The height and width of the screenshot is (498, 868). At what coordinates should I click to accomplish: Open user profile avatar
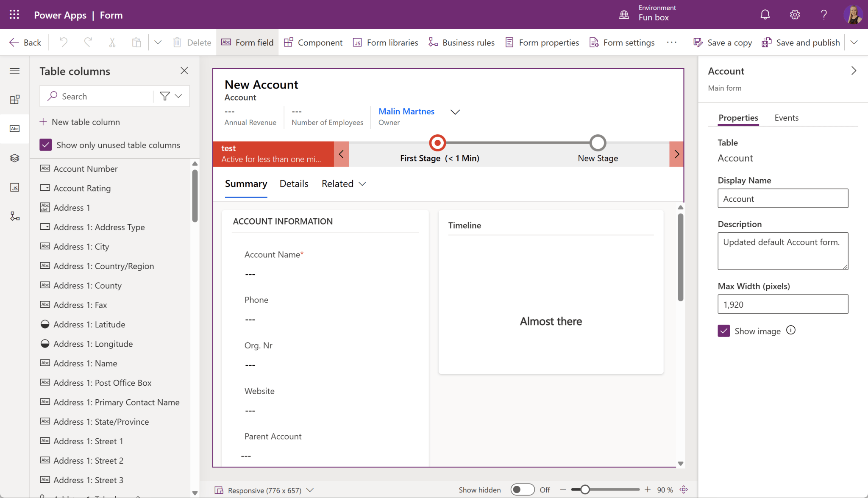[853, 15]
